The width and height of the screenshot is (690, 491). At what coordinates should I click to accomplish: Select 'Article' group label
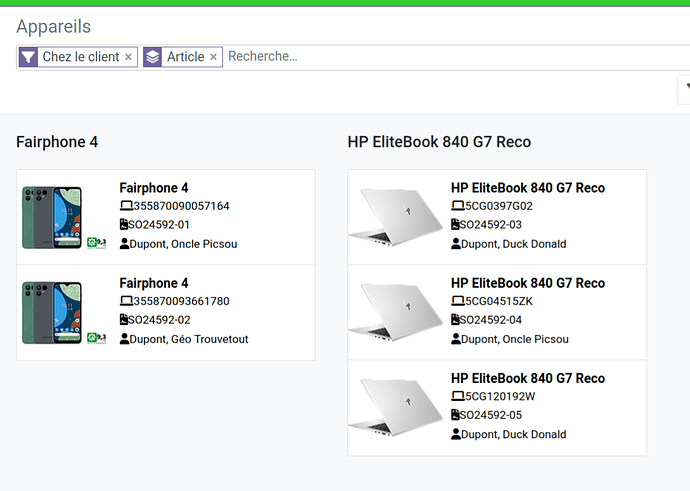coord(186,57)
